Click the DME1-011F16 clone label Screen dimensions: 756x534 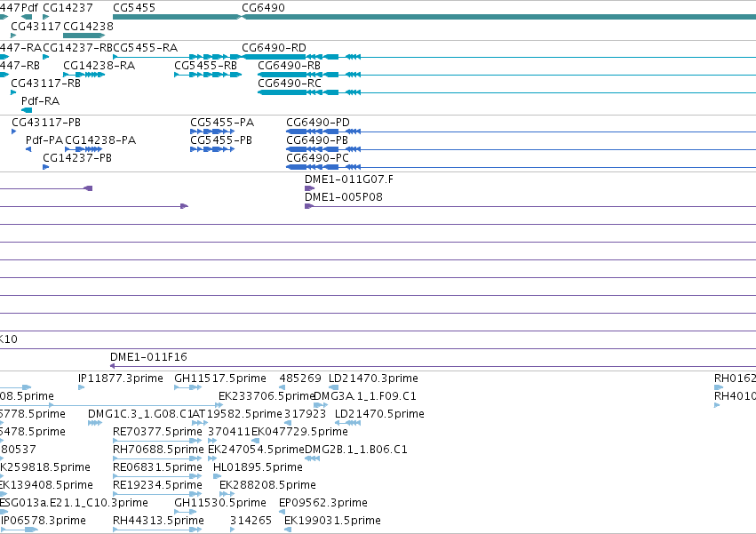pos(148,357)
